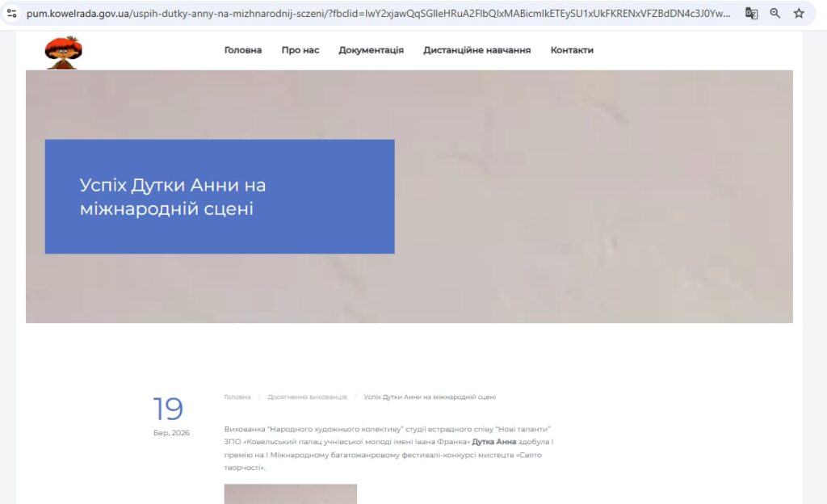Click the zoom magnifier icon in address bar

[x=775, y=13]
